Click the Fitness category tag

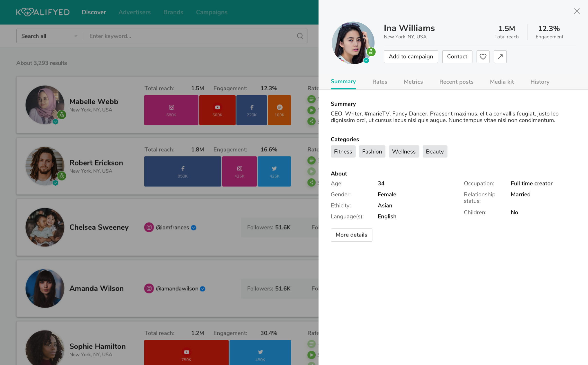pos(342,151)
